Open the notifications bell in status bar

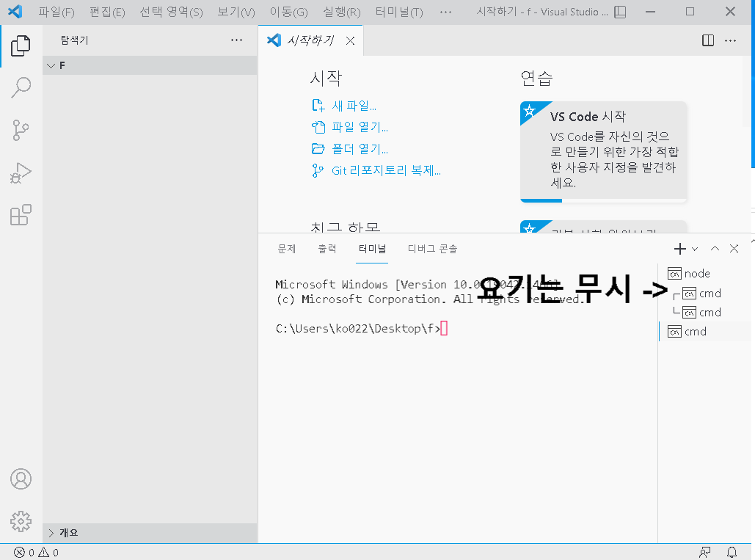732,553
